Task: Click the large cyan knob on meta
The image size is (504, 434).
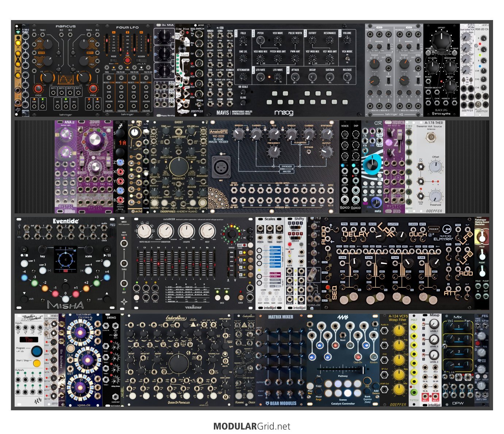Action: pos(372,165)
